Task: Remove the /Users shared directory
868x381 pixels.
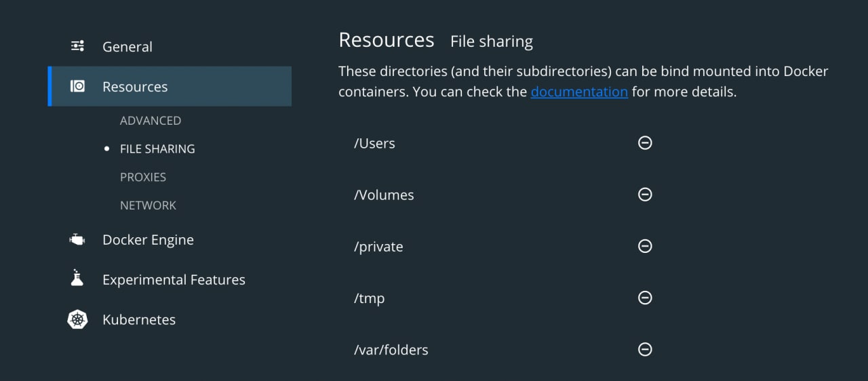Action: coord(645,142)
